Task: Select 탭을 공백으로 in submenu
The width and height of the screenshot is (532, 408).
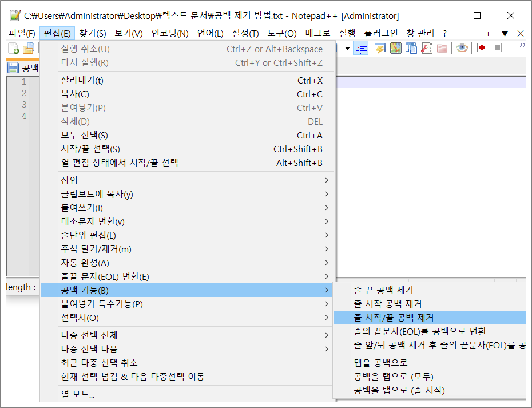Action: [x=430, y=363]
